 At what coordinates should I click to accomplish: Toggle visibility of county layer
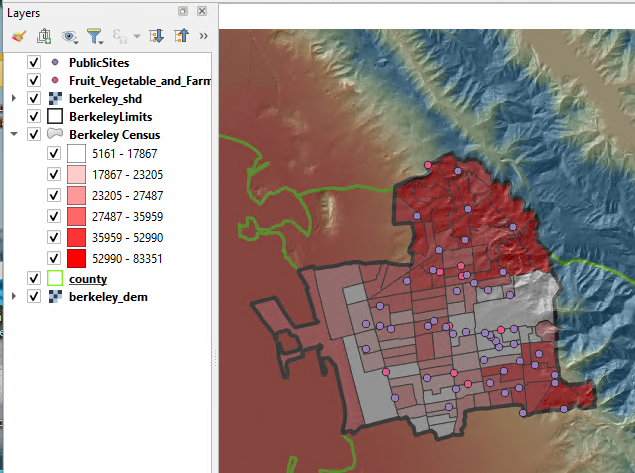pyautogui.click(x=35, y=279)
